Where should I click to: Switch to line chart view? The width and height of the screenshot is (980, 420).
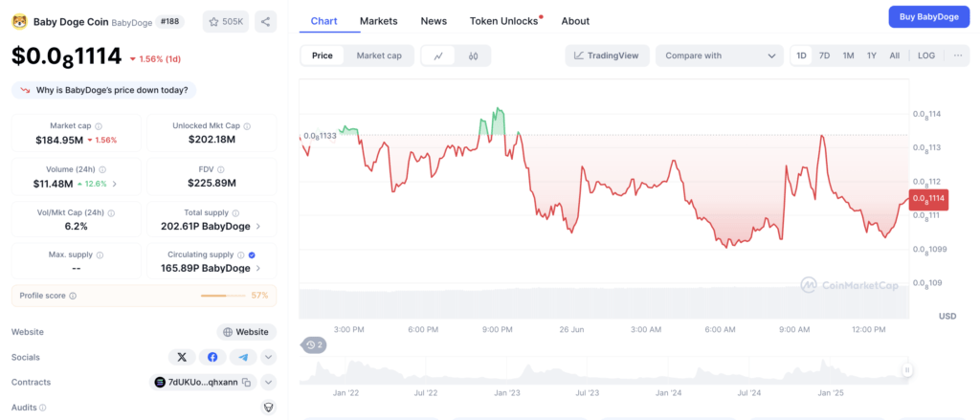click(438, 55)
